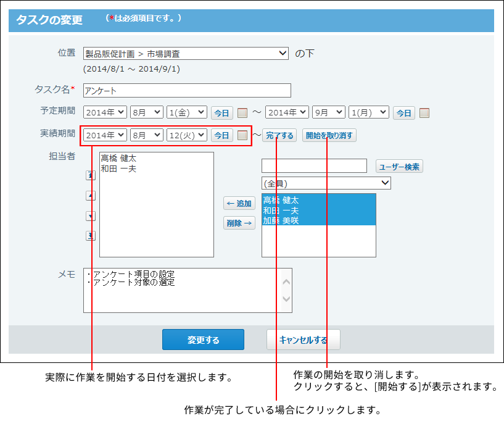Open planned end month dropdown 9月

[x=329, y=112]
